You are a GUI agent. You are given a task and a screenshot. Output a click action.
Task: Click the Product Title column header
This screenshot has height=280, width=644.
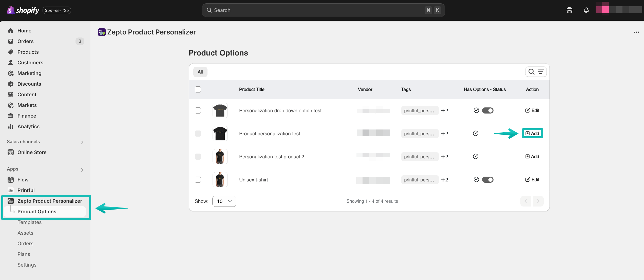[x=252, y=89]
